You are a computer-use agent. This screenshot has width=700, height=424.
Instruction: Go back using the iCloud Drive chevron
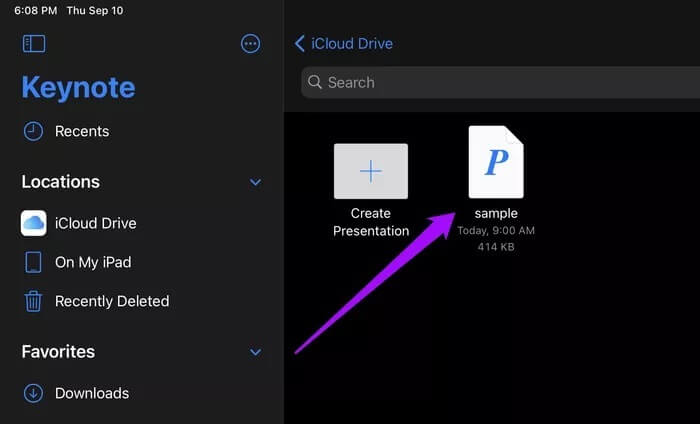coord(300,44)
